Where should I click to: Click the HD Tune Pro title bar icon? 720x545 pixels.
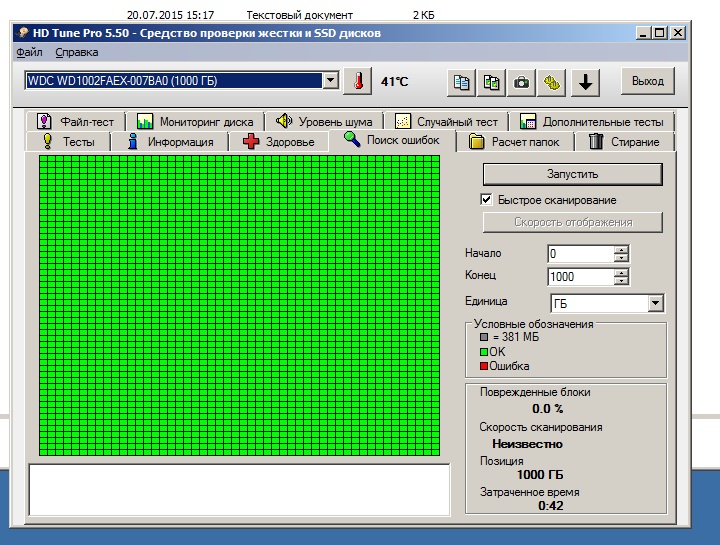click(22, 33)
